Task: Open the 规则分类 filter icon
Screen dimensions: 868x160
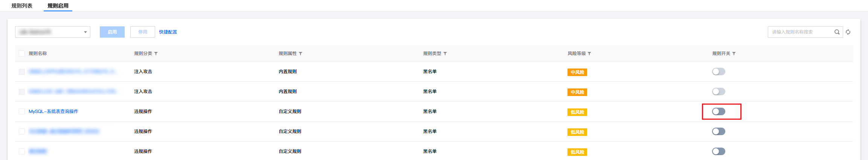Action: [x=156, y=54]
